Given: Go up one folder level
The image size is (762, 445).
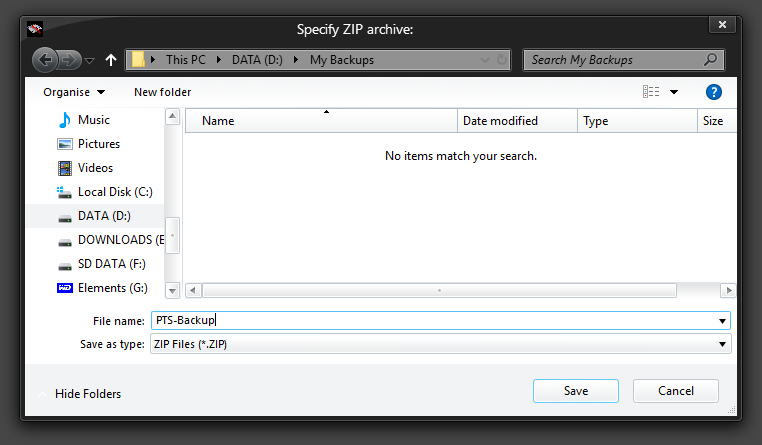Looking at the screenshot, I should pyautogui.click(x=111, y=60).
